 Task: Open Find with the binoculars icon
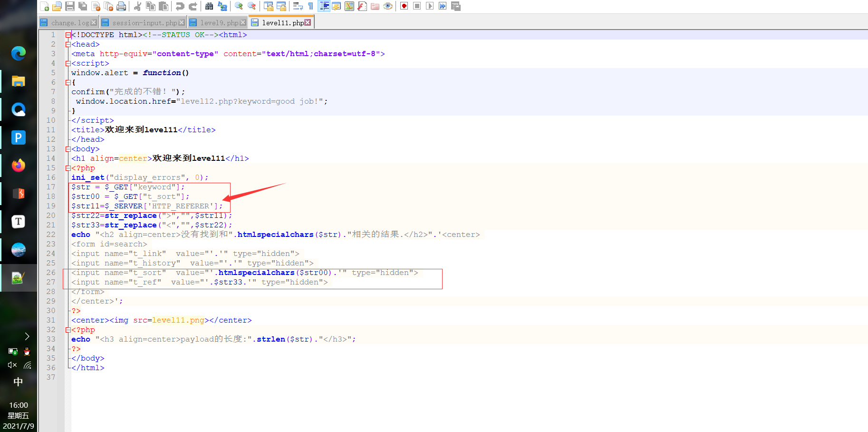tap(209, 6)
